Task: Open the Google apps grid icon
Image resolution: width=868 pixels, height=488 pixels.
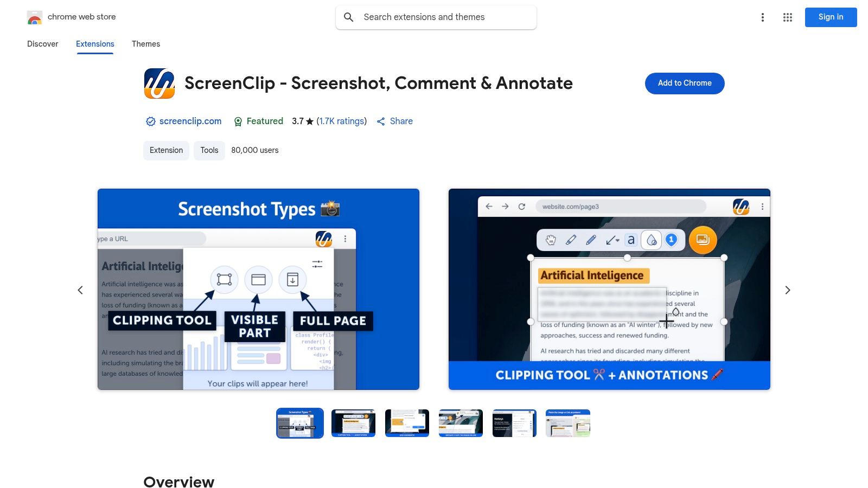Action: click(x=787, y=17)
